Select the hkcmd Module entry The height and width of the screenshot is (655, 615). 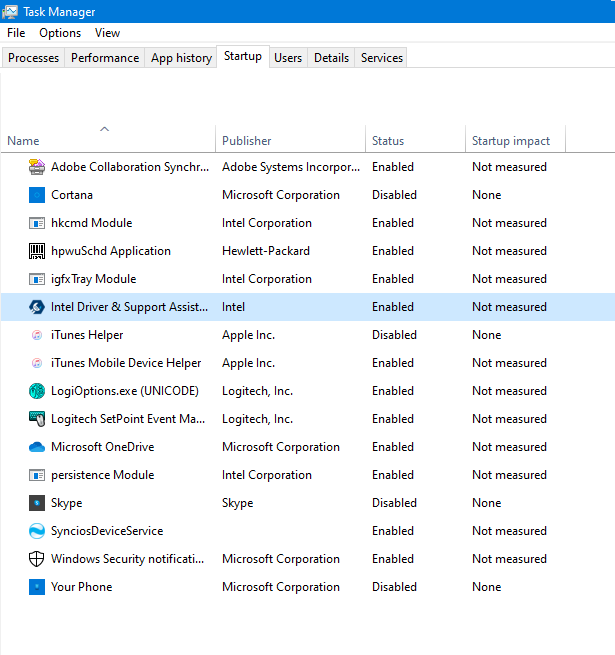(91, 223)
